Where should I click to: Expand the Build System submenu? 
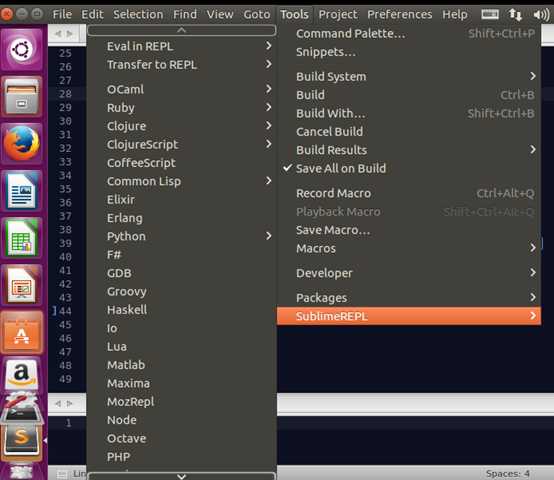409,77
